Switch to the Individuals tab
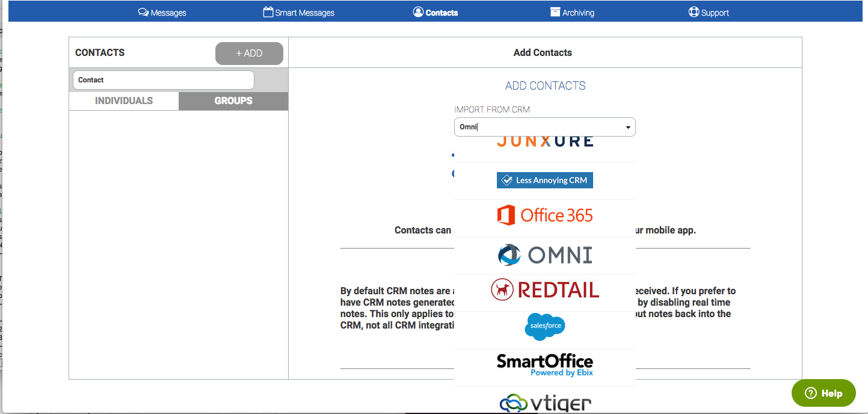This screenshot has height=414, width=868. coord(124,101)
